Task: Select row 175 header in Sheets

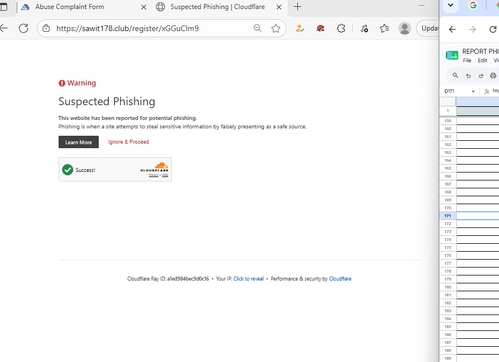Action: (x=448, y=247)
